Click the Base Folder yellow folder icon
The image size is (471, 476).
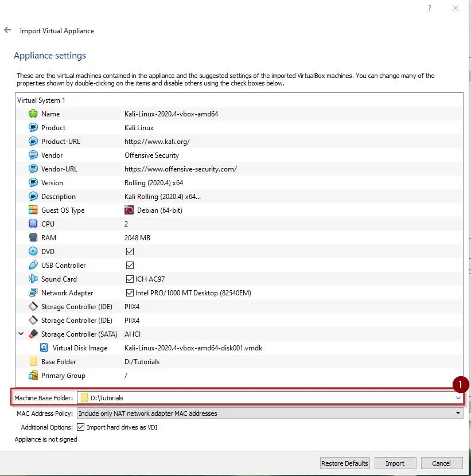point(33,361)
